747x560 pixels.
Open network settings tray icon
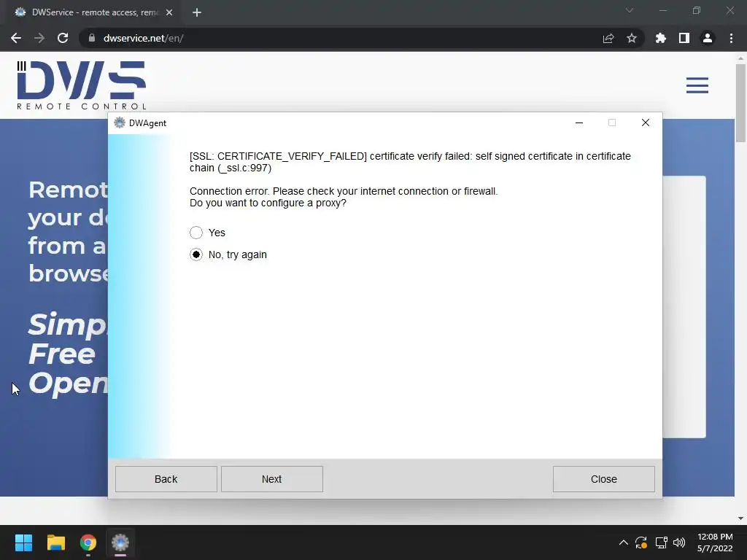(x=661, y=542)
